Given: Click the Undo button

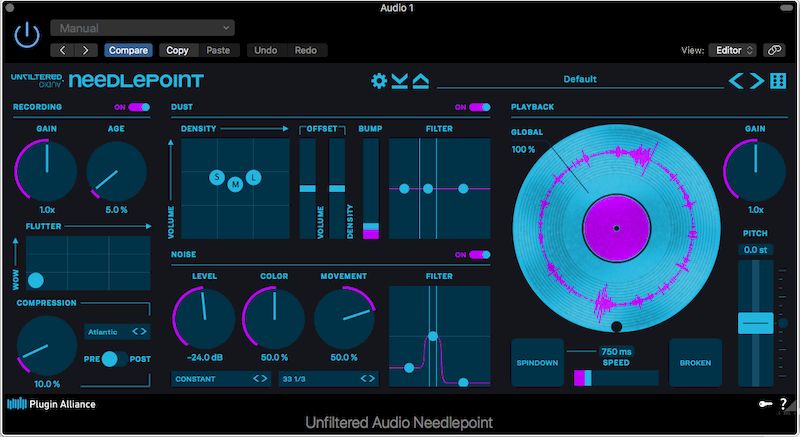Looking at the screenshot, I should tap(265, 50).
